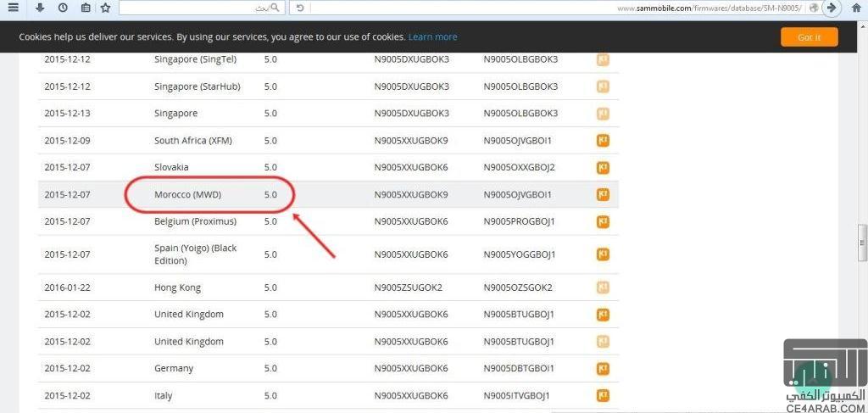
Task: Click the page vertical scrollbar thumb
Action: point(862,243)
